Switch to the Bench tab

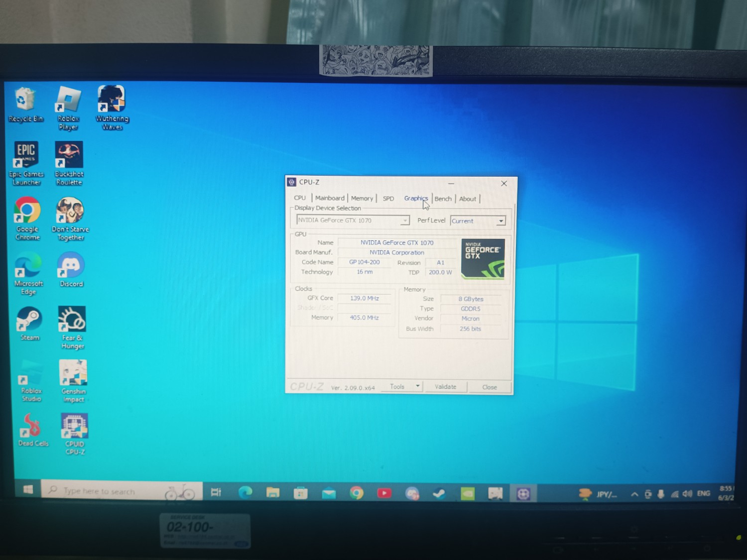pyautogui.click(x=443, y=199)
